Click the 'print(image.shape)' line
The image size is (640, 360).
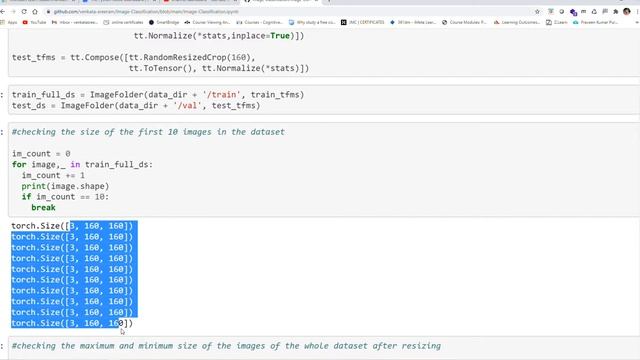tap(65, 186)
